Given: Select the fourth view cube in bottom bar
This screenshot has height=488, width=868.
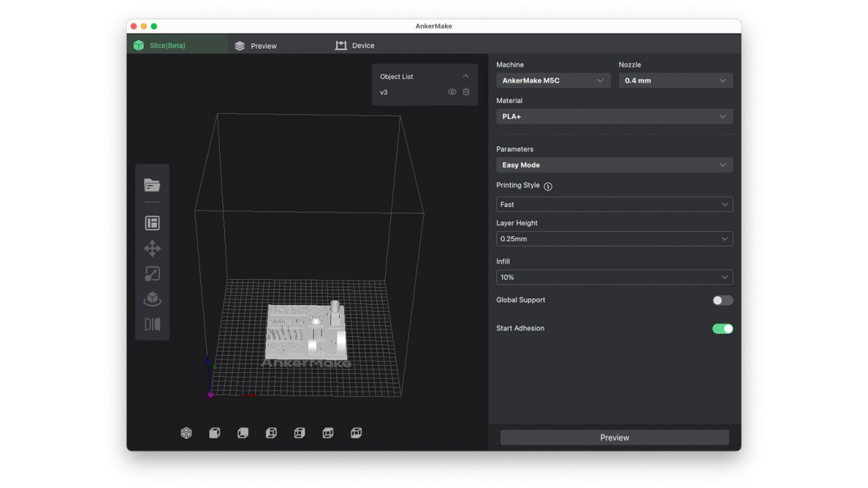Looking at the screenshot, I should (x=271, y=432).
